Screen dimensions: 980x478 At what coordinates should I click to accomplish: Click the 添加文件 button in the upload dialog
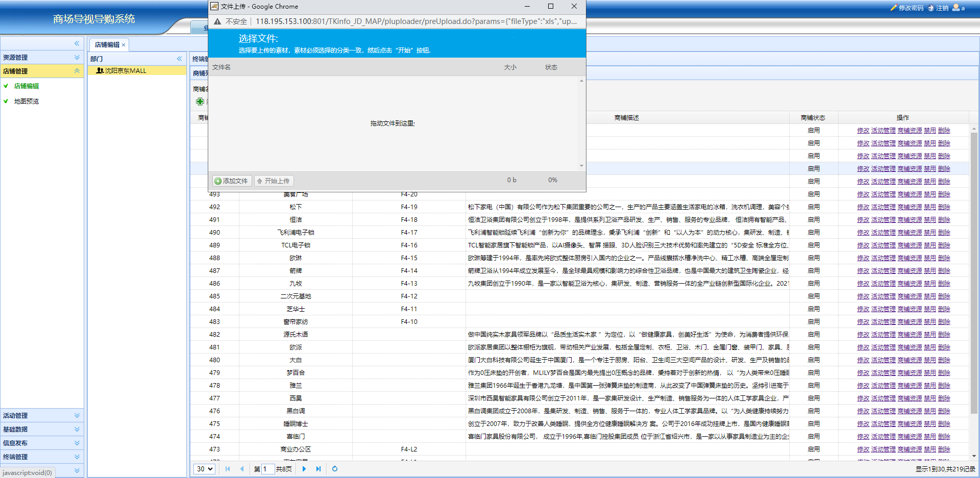(x=232, y=181)
